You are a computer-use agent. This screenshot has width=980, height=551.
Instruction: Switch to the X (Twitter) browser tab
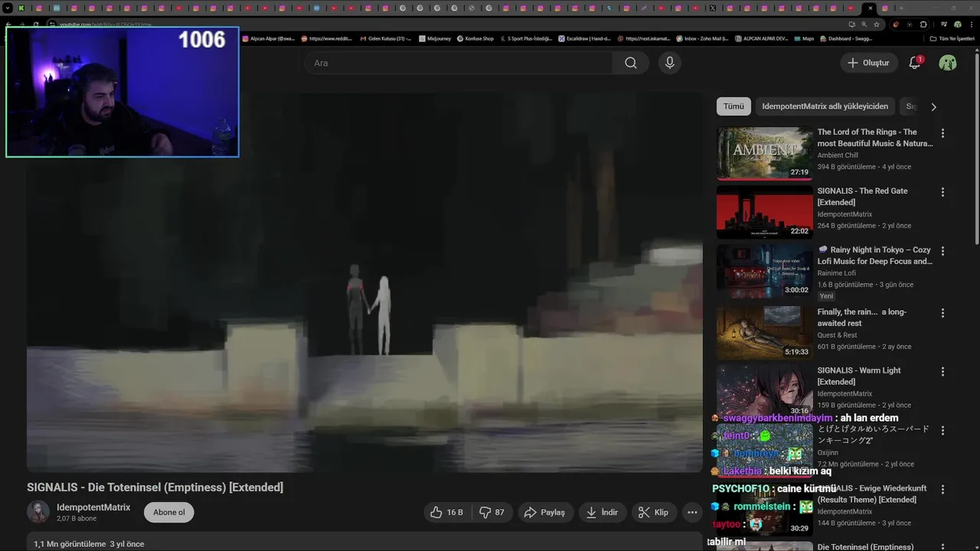pos(713,8)
